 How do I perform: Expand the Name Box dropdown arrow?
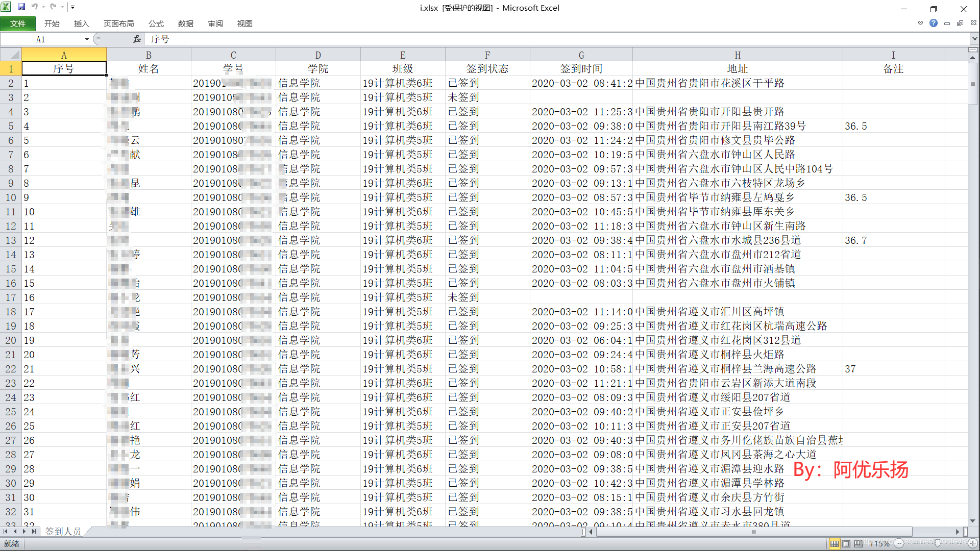[87, 39]
